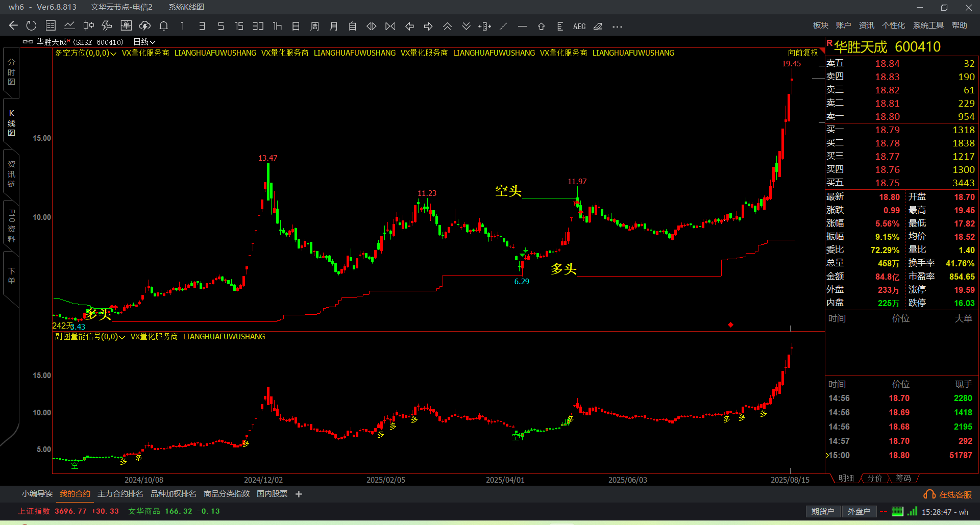Switch to the 分价 tab

(x=875, y=478)
